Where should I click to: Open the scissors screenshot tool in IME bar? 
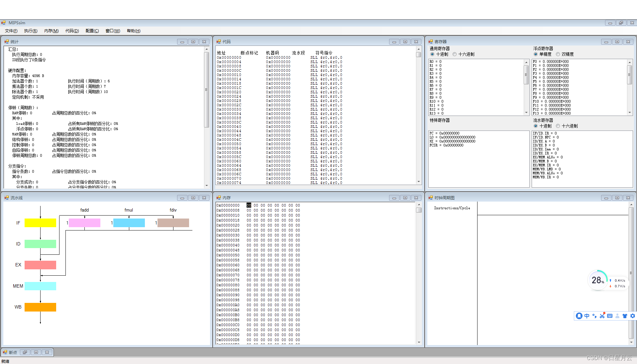[602, 316]
